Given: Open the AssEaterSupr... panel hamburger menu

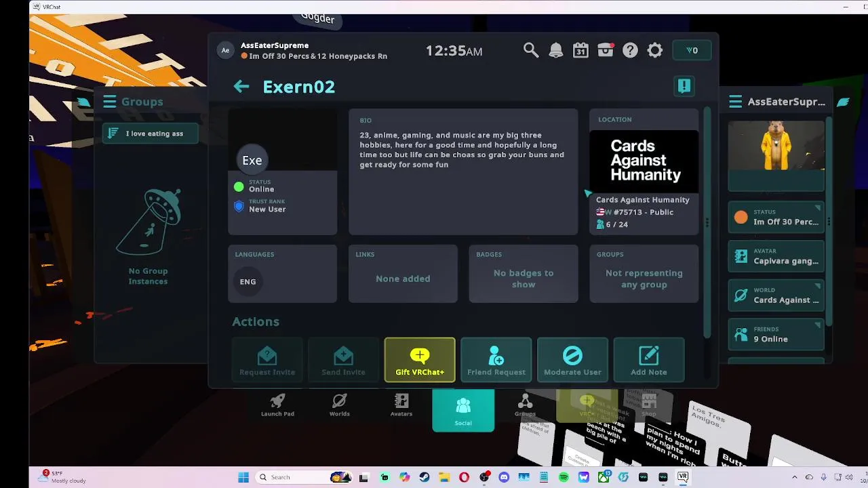Looking at the screenshot, I should pos(736,102).
